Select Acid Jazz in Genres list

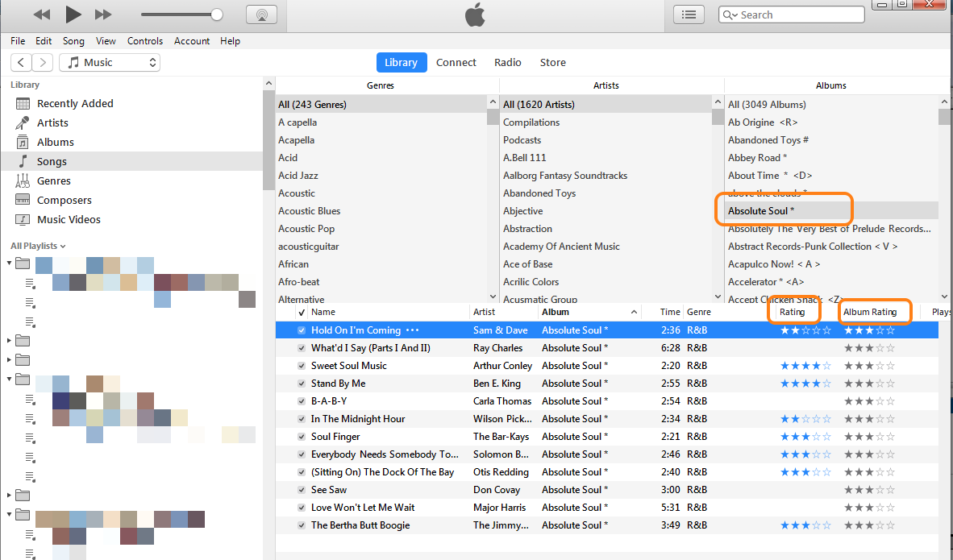point(298,176)
